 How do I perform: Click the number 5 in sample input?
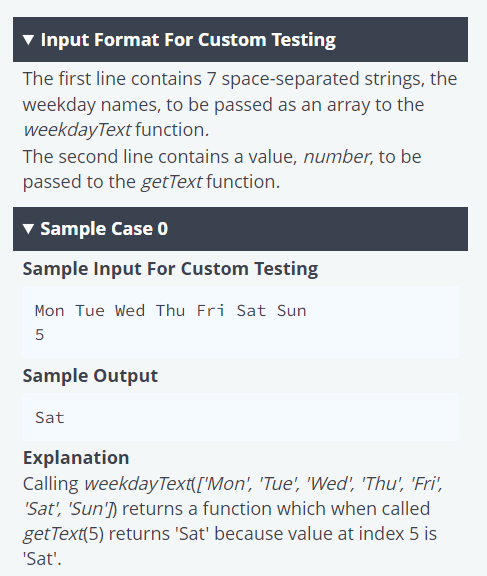[x=40, y=335]
